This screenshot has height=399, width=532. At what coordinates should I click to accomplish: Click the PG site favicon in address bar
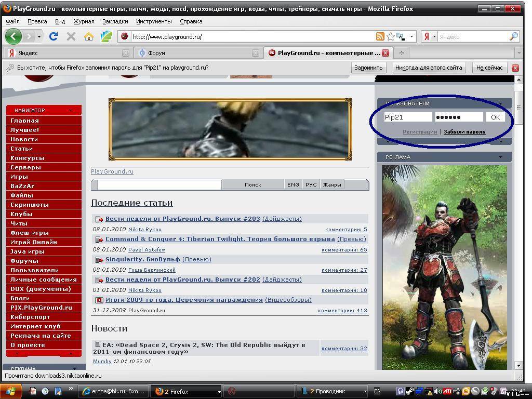tap(125, 36)
